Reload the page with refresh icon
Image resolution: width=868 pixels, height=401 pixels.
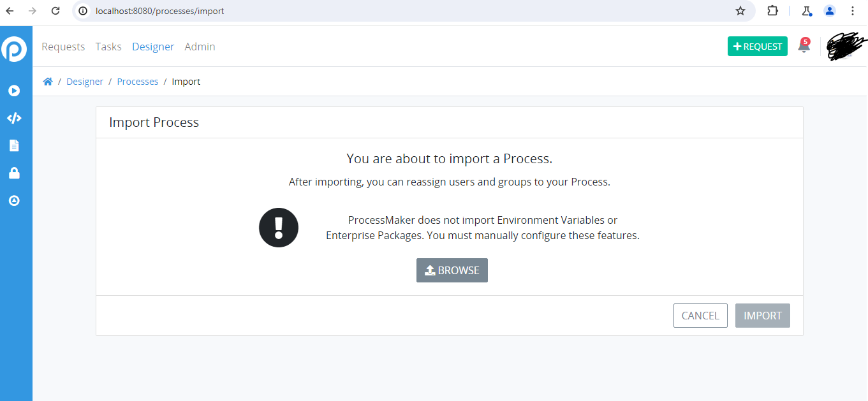tap(55, 11)
